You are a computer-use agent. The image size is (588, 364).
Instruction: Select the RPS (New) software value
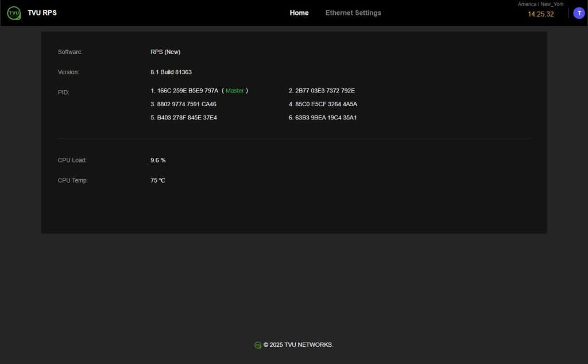pos(165,52)
